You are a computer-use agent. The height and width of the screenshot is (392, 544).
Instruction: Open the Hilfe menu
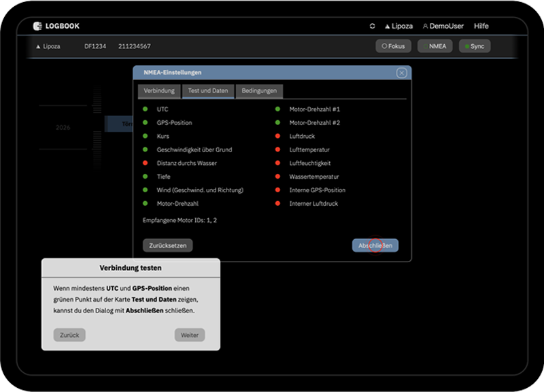coord(481,26)
